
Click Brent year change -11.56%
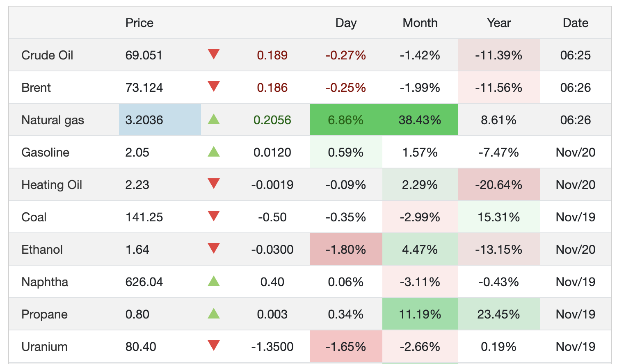pos(499,88)
